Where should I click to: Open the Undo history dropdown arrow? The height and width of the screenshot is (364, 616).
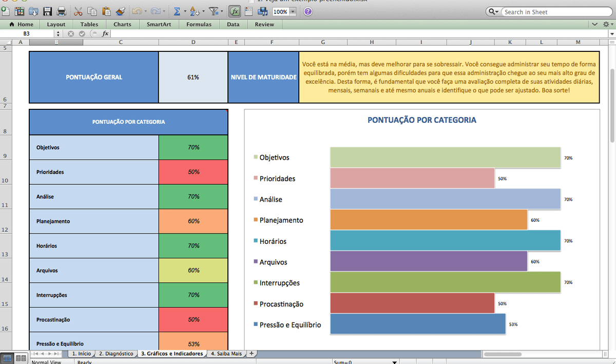pos(146,11)
